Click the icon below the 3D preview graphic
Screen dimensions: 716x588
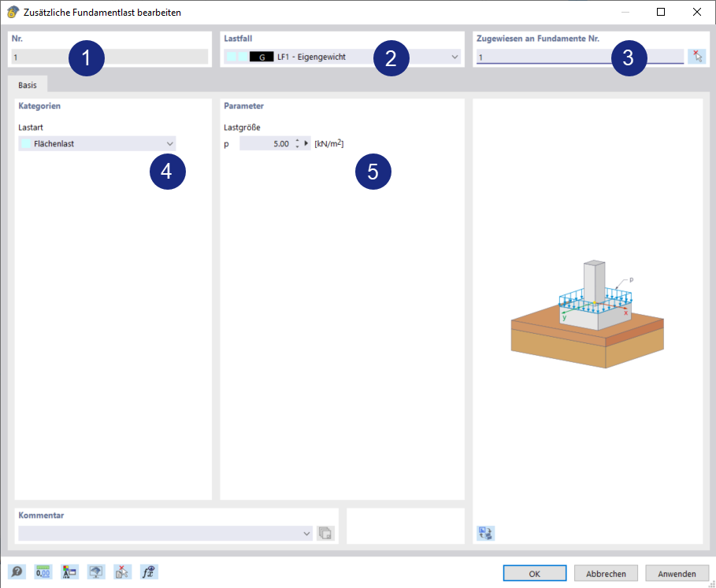tap(485, 533)
